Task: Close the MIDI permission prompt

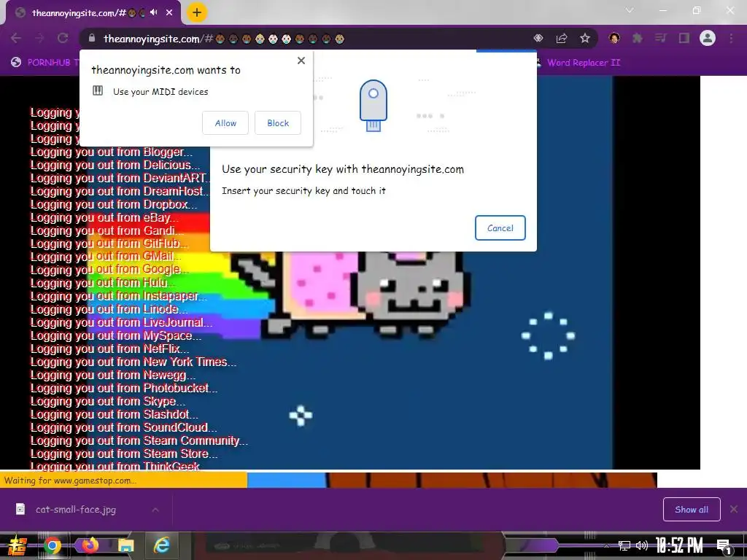Action: [301, 61]
